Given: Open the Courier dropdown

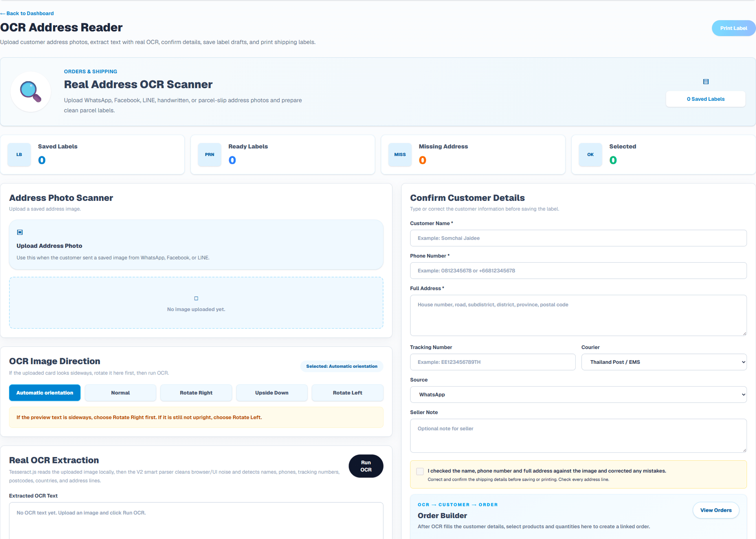Looking at the screenshot, I should (664, 362).
